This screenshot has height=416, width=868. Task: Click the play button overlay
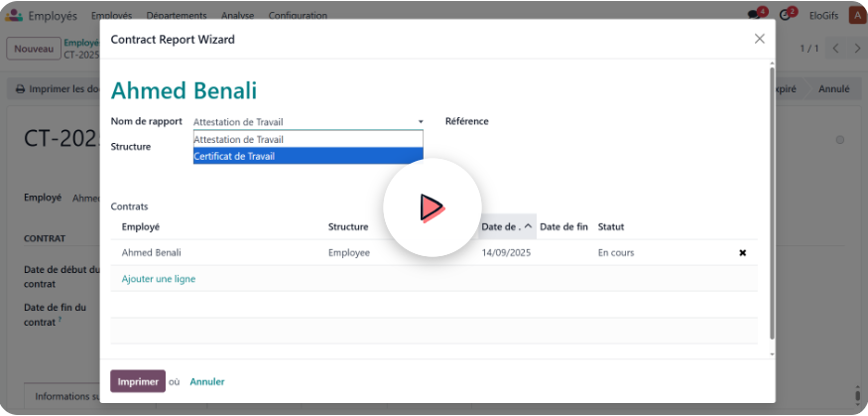(432, 208)
